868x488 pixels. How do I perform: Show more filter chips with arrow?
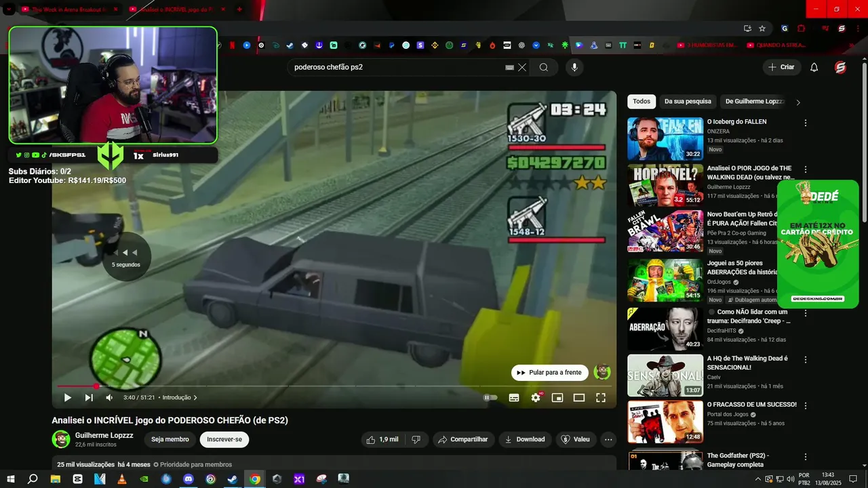798,102
